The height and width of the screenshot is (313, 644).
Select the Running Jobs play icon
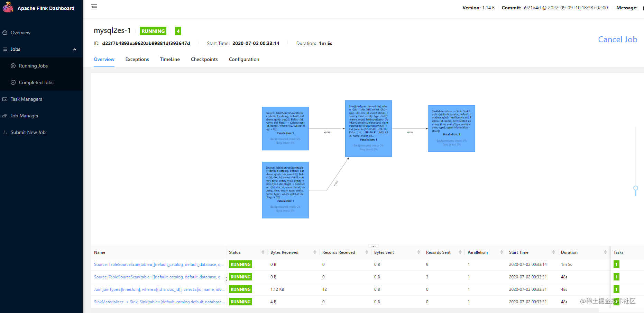[13, 66]
